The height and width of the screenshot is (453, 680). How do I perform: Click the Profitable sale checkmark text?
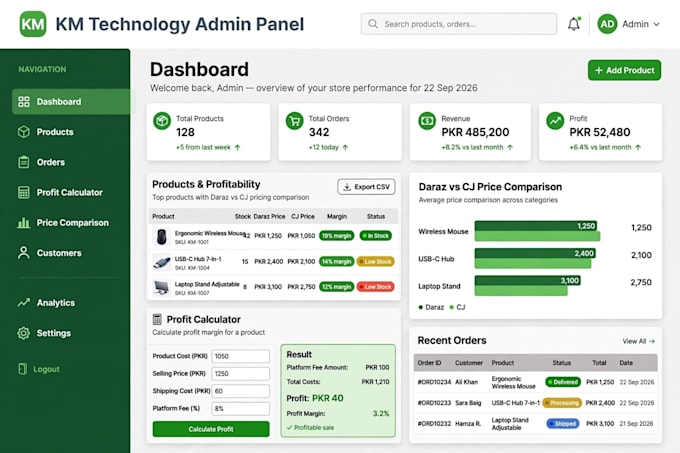click(311, 427)
